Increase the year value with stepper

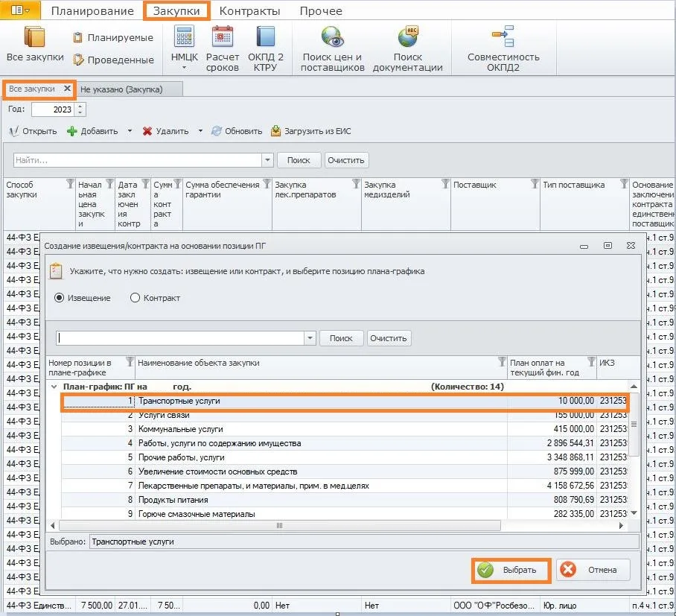click(80, 106)
